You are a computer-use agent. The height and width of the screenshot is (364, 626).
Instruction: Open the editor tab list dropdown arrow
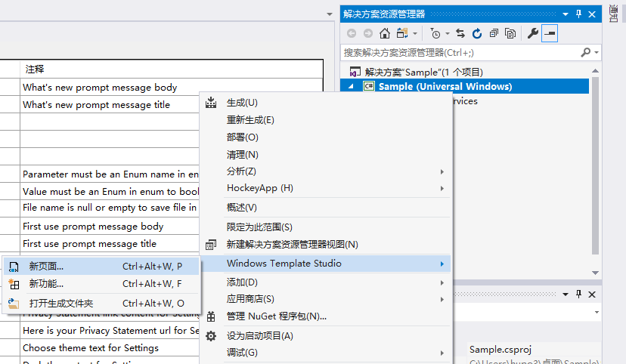[330, 14]
